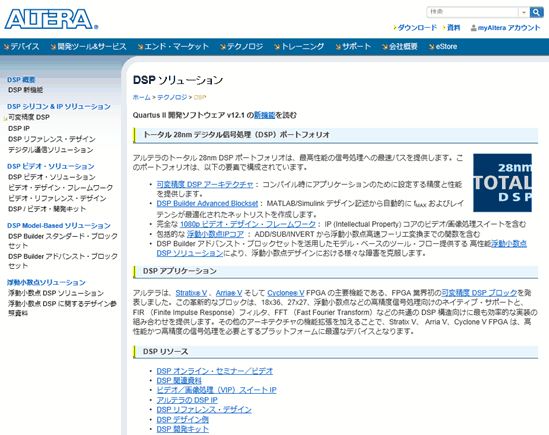Click テクノロジ breadcrumb link

[x=172, y=97]
